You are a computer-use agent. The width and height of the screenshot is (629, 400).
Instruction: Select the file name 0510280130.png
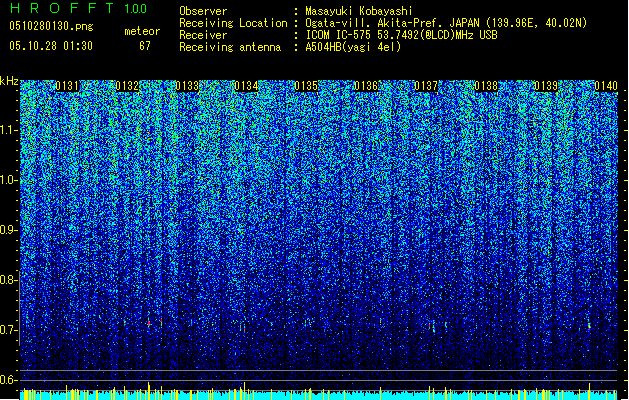click(x=51, y=26)
